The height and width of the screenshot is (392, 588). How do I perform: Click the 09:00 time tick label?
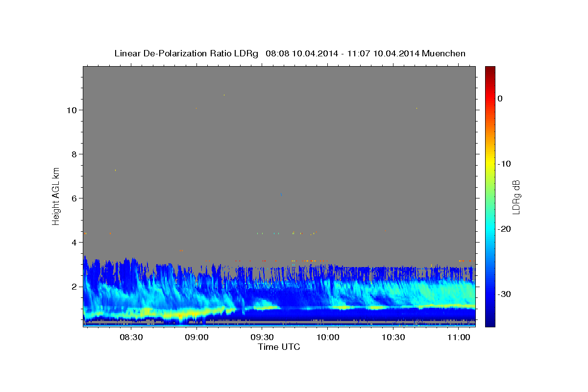[x=197, y=337]
